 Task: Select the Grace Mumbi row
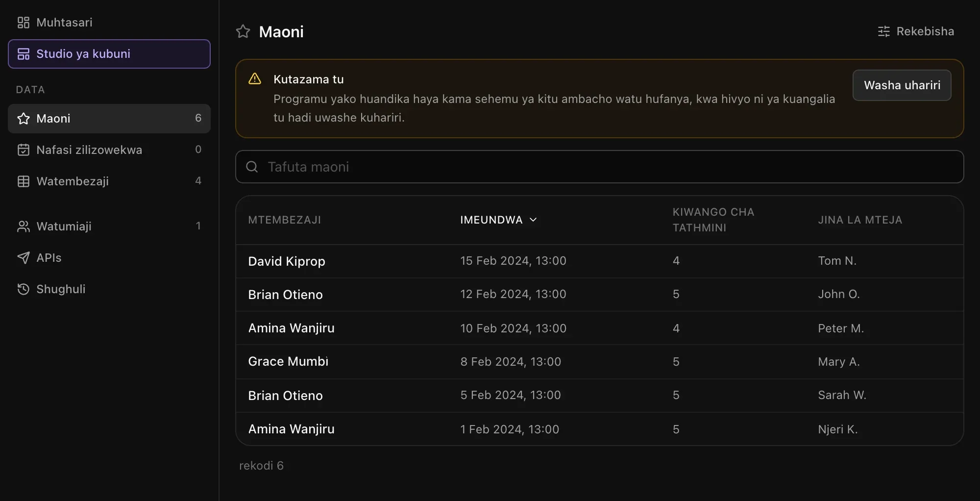[599, 362]
